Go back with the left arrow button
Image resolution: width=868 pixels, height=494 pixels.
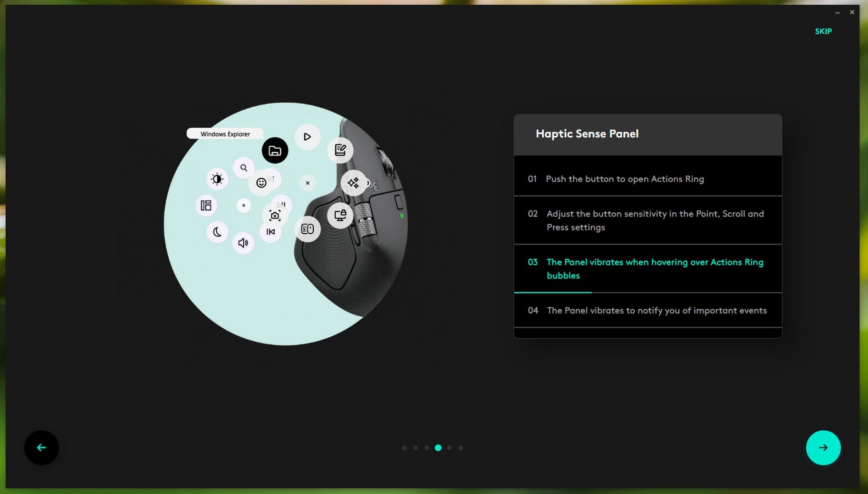coord(42,447)
